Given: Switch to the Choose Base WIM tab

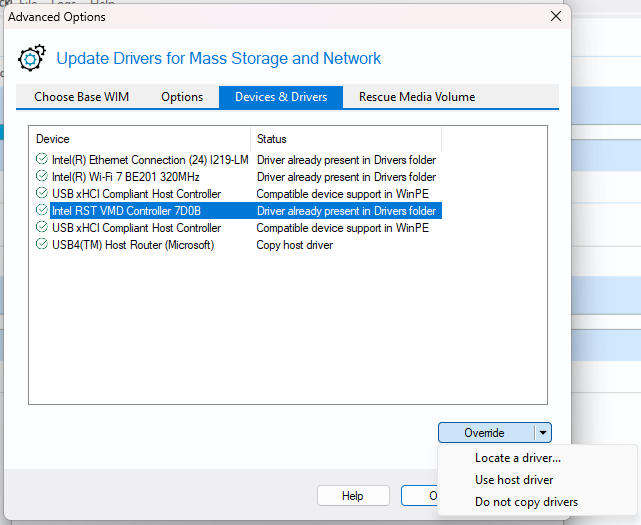Looking at the screenshot, I should (x=81, y=97).
